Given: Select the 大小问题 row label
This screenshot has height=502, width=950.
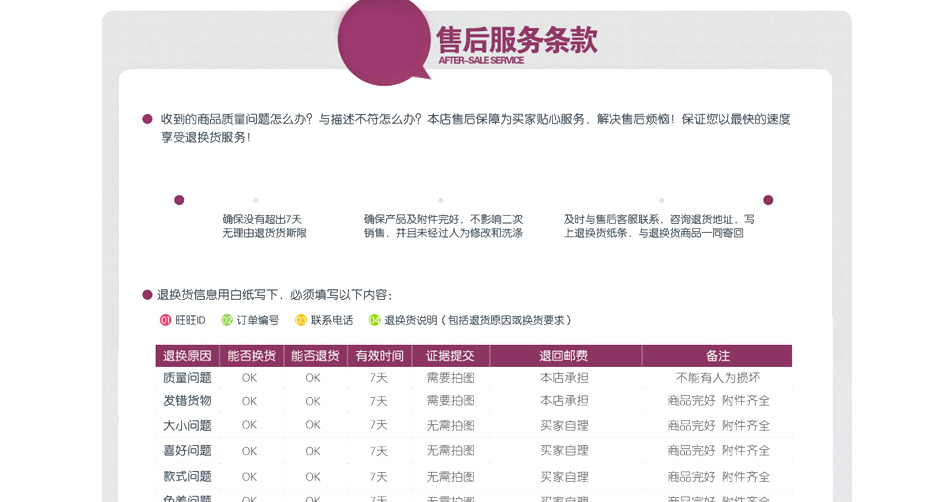Looking at the screenshot, I should [187, 426].
